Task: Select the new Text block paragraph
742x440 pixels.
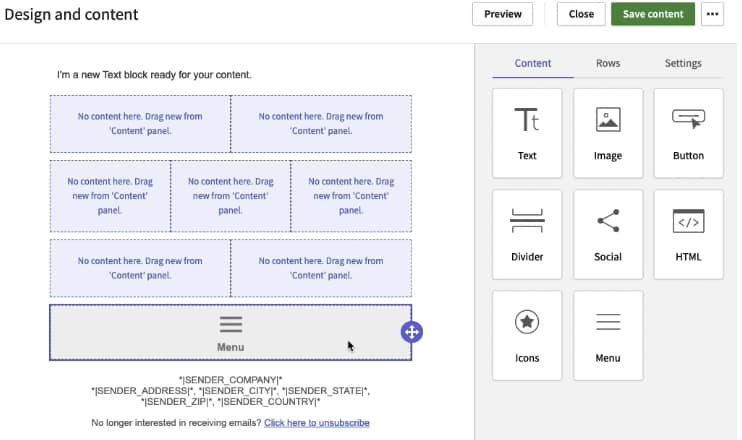Action: coord(154,75)
